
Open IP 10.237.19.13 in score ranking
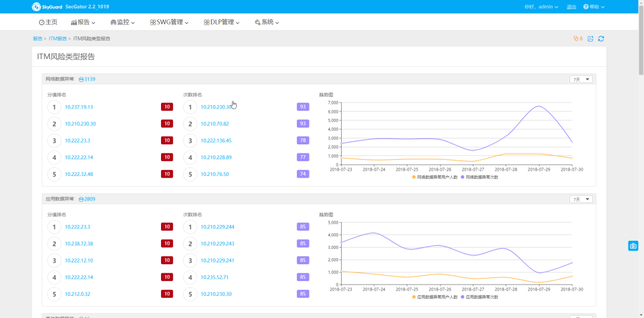tap(79, 107)
